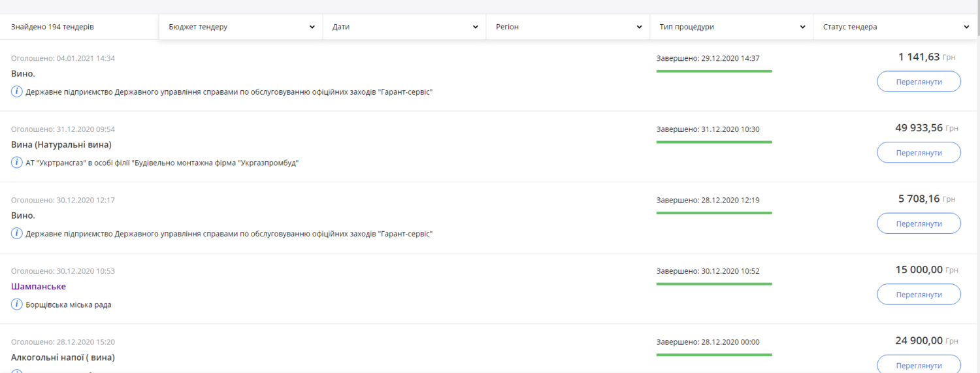Open the Регіон filter dropdown
This screenshot has width=980, height=373.
(x=568, y=27)
